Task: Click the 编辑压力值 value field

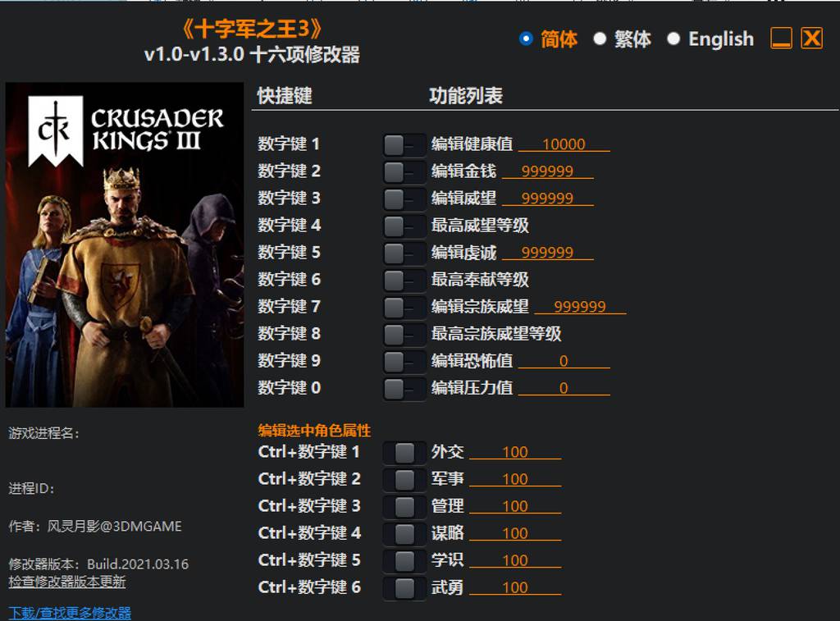Action: click(x=564, y=388)
